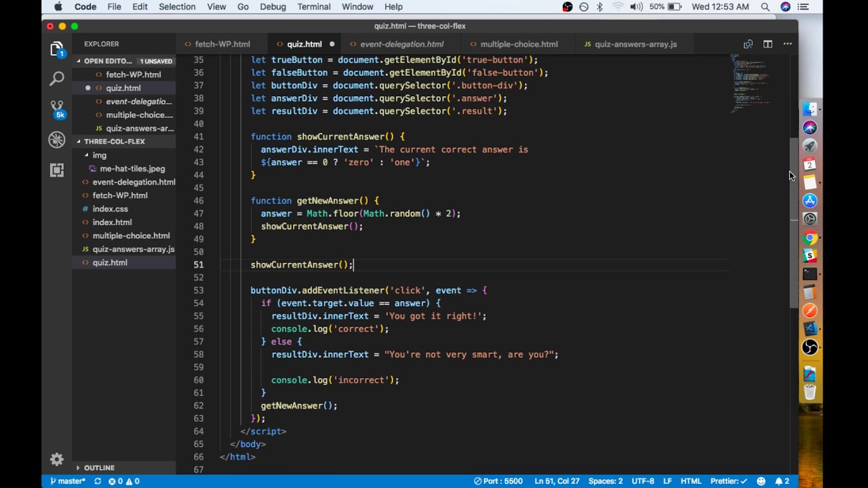Collapse the THREE-COL-FLEX folder section
The height and width of the screenshot is (488, 868).
(x=115, y=142)
